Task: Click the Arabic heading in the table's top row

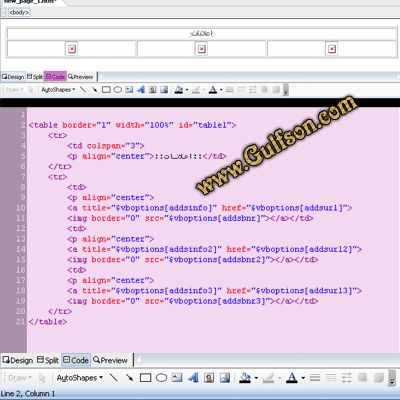Action: tap(202, 33)
